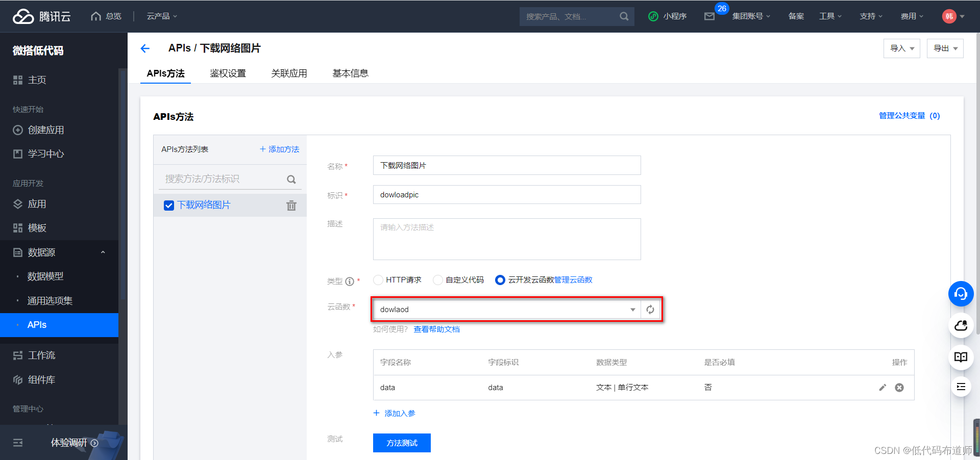Screen dimensions: 980x460
Task: Open the floating book documentation button
Action: tap(961, 357)
